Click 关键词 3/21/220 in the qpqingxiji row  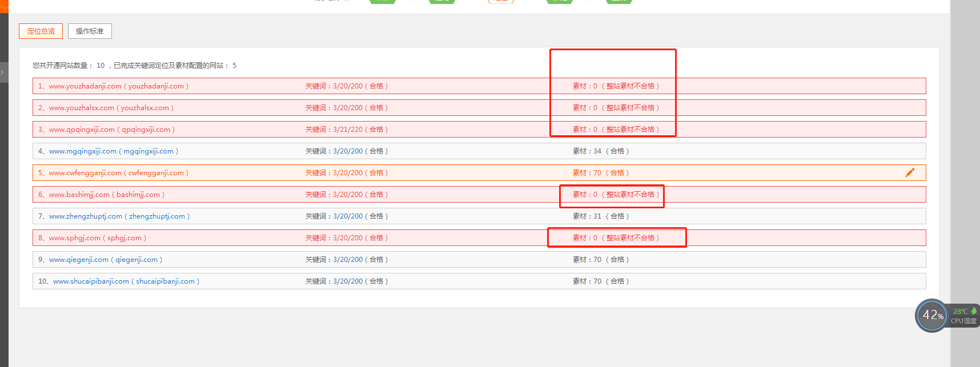(346, 130)
